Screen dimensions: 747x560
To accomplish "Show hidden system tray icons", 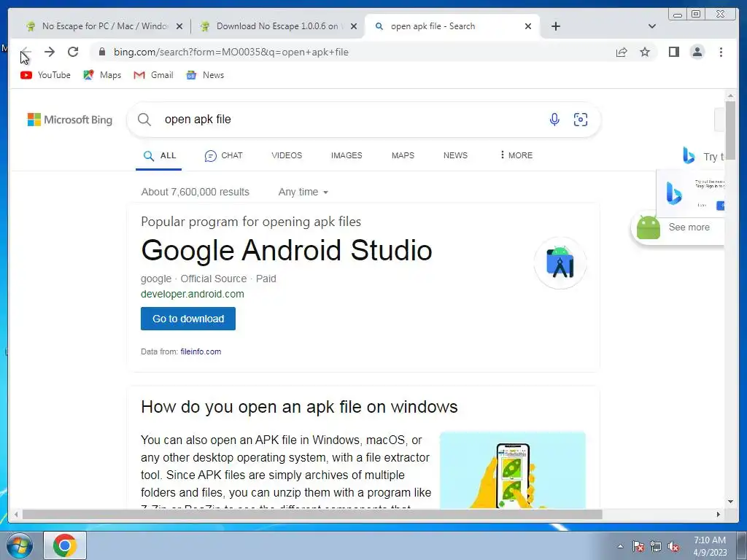I will tap(620, 546).
